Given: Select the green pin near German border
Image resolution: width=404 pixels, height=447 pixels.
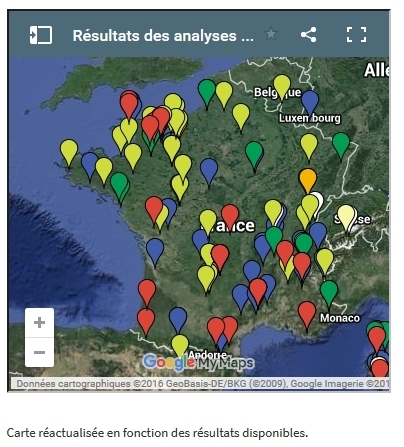Looking at the screenshot, I should [341, 144].
